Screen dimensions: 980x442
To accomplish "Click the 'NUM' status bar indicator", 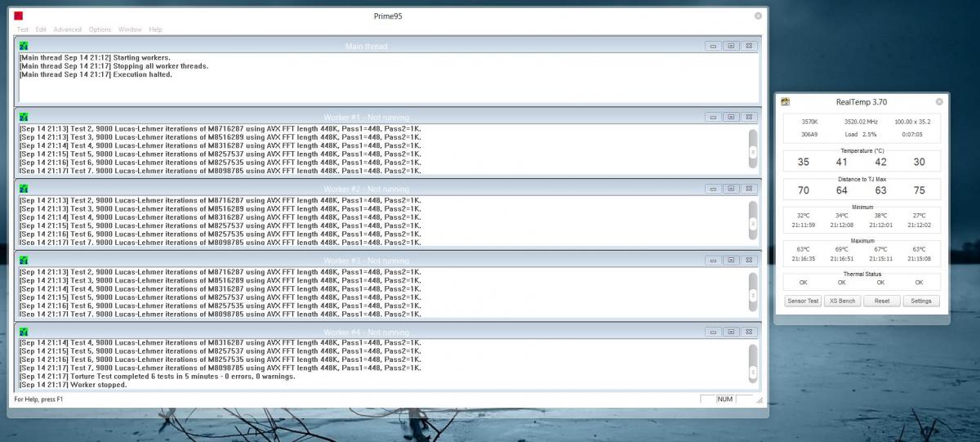I will tap(724, 400).
